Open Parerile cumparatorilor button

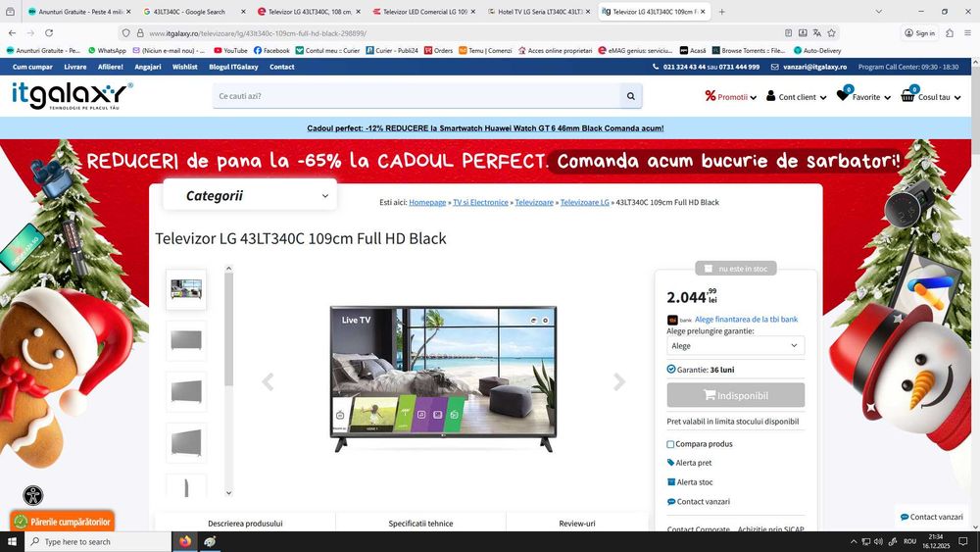pyautogui.click(x=62, y=522)
